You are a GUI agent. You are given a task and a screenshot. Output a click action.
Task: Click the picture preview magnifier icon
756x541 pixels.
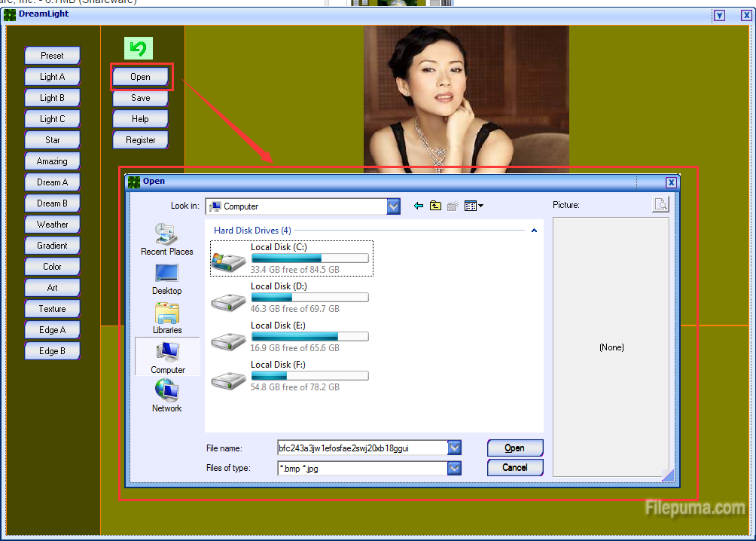point(660,204)
